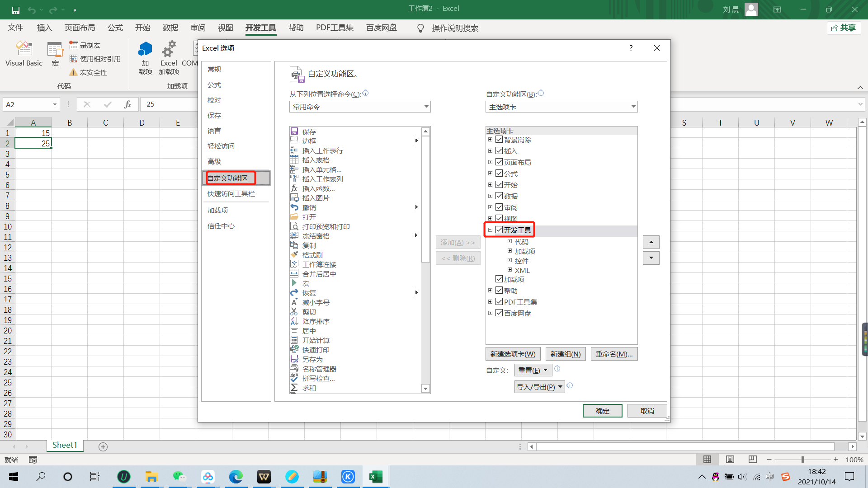Toggle the PDF工具集 checkbox
Screen dimensions: 868x488
coord(499,302)
